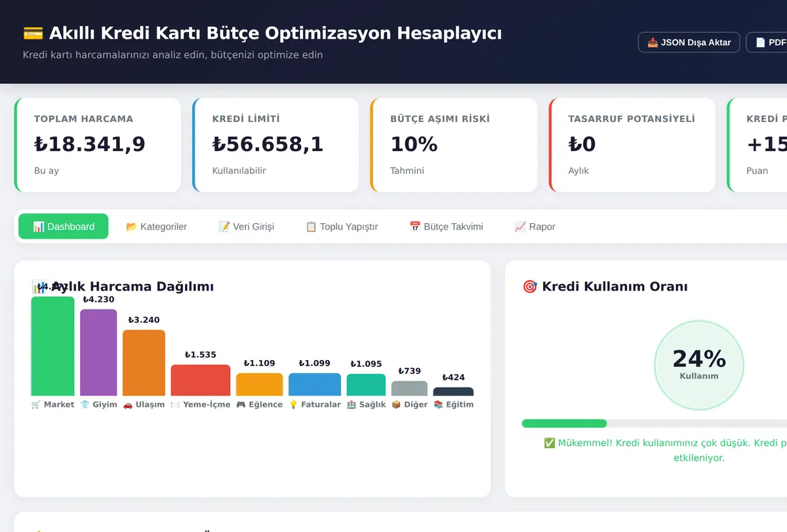Click the memo icon in the Veri Girişi tab
Screen dimensions: 787x532
pos(224,226)
